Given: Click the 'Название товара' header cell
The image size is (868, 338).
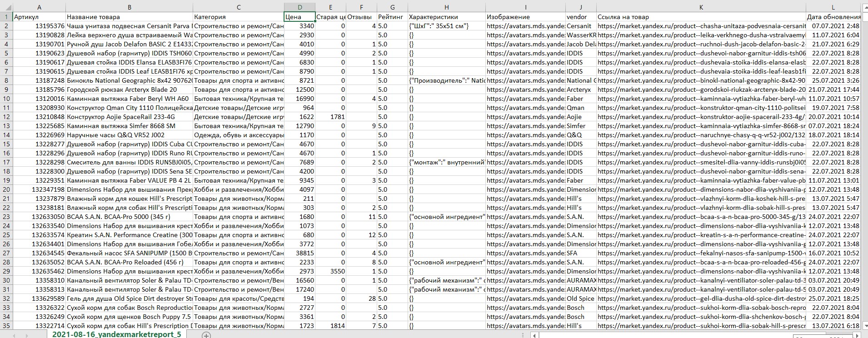Looking at the screenshot, I should [130, 17].
